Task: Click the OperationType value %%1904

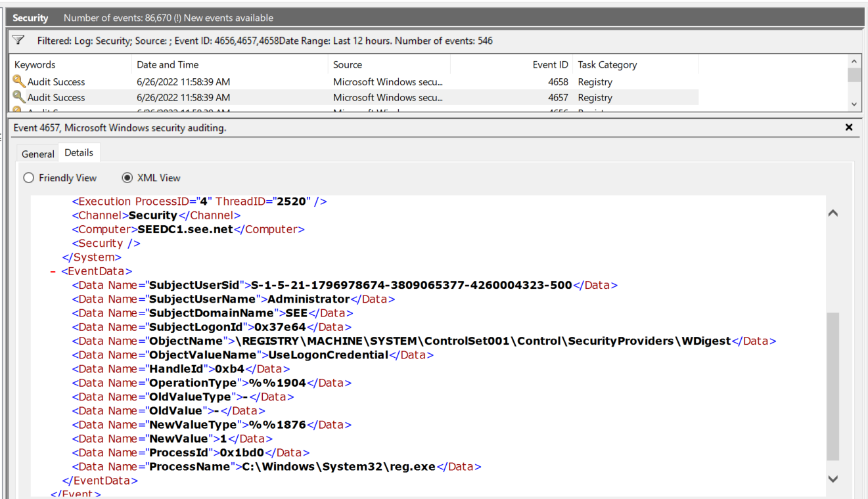Action: [x=277, y=383]
